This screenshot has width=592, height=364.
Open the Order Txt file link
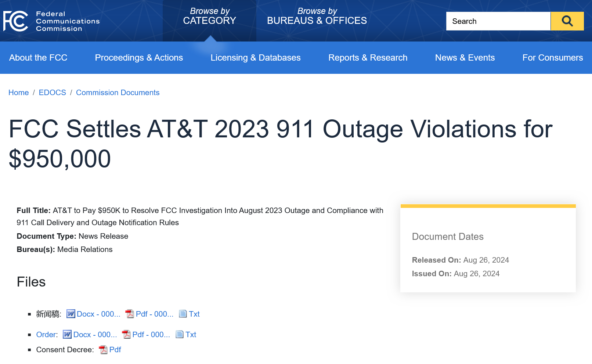coord(191,335)
